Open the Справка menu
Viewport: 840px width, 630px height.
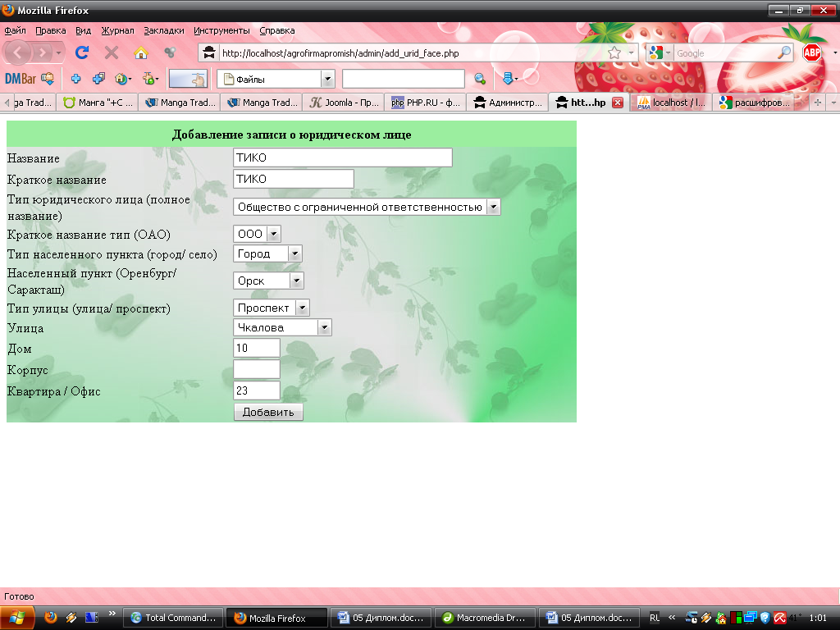point(277,30)
